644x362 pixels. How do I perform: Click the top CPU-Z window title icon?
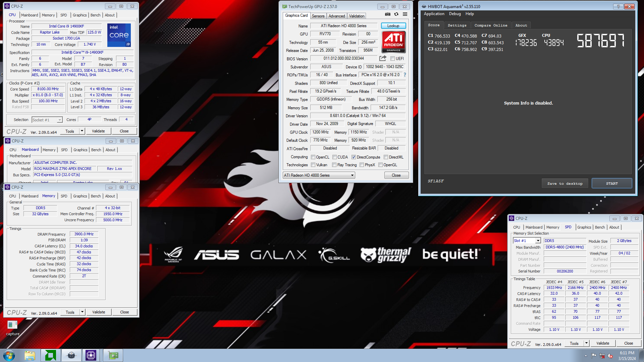click(x=7, y=6)
